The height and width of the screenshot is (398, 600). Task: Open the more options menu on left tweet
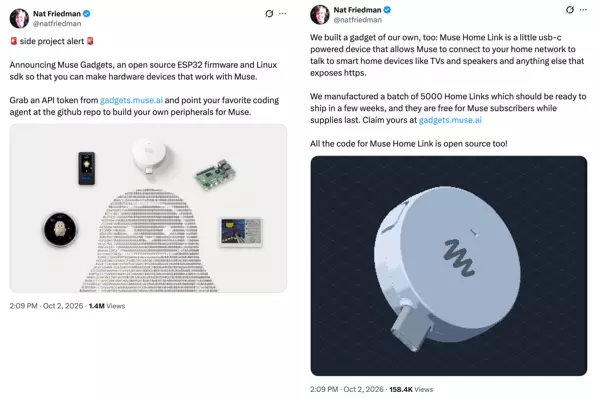282,14
